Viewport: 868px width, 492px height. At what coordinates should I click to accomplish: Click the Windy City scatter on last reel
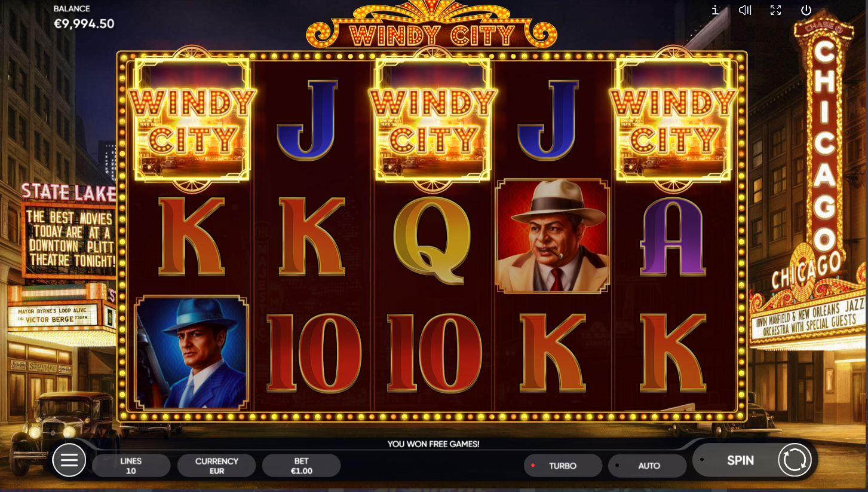[x=673, y=120]
